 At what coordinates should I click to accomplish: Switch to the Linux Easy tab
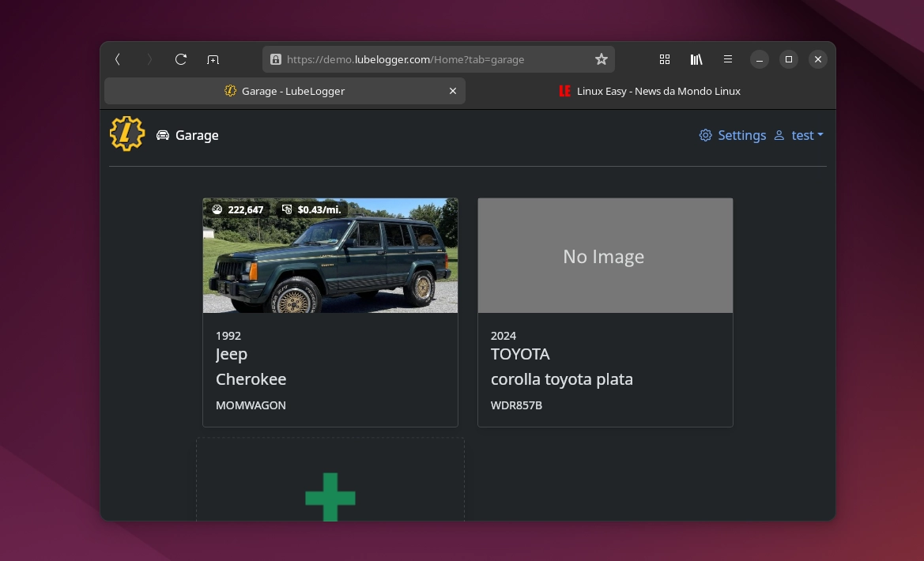[650, 91]
